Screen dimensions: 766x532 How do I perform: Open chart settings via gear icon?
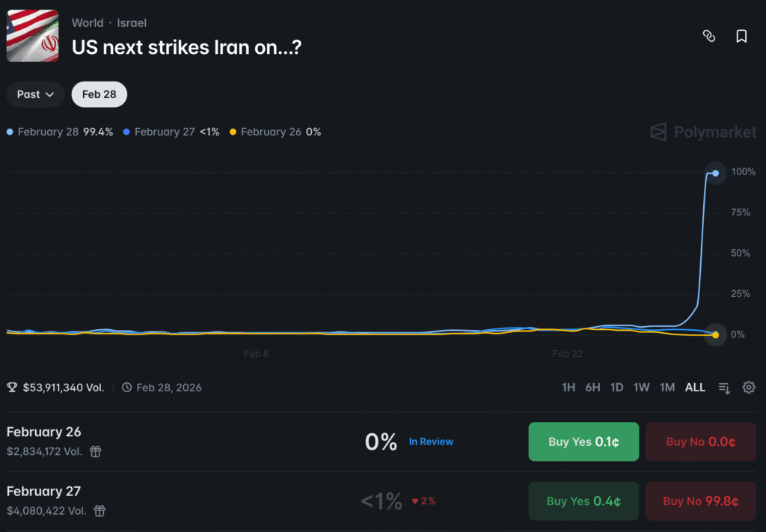[749, 387]
